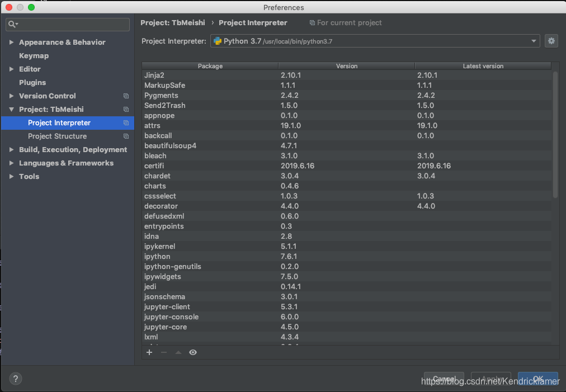This screenshot has height=392, width=566.
Task: Click Project: TbMeishi breadcrumb
Action: (173, 23)
